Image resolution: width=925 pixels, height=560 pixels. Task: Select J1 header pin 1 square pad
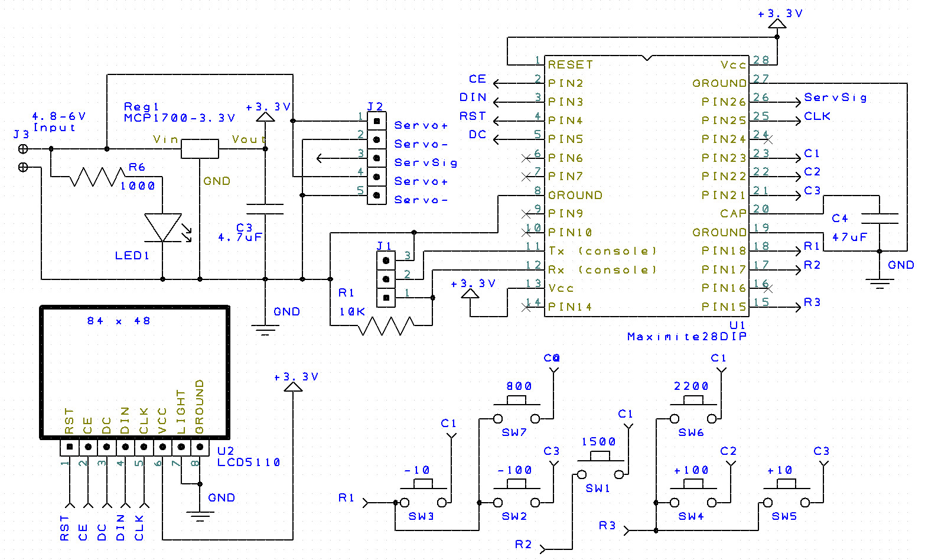[x=386, y=297]
